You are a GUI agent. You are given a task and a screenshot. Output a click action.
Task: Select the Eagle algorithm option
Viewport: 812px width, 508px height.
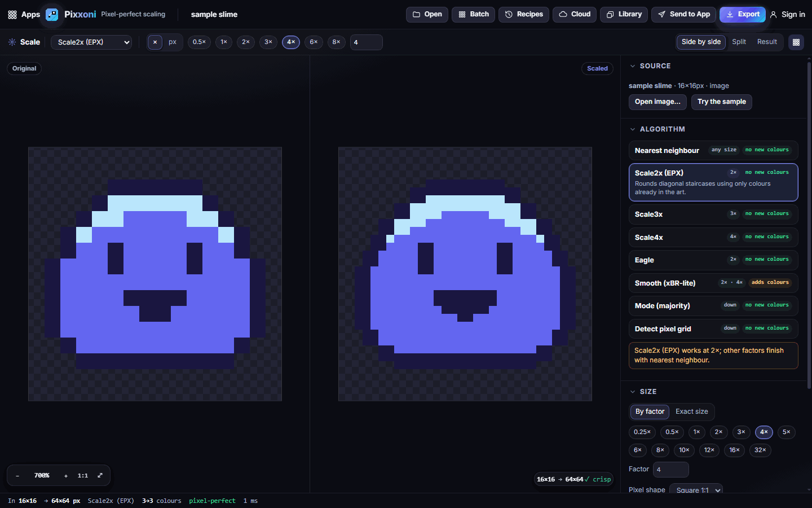(x=713, y=260)
